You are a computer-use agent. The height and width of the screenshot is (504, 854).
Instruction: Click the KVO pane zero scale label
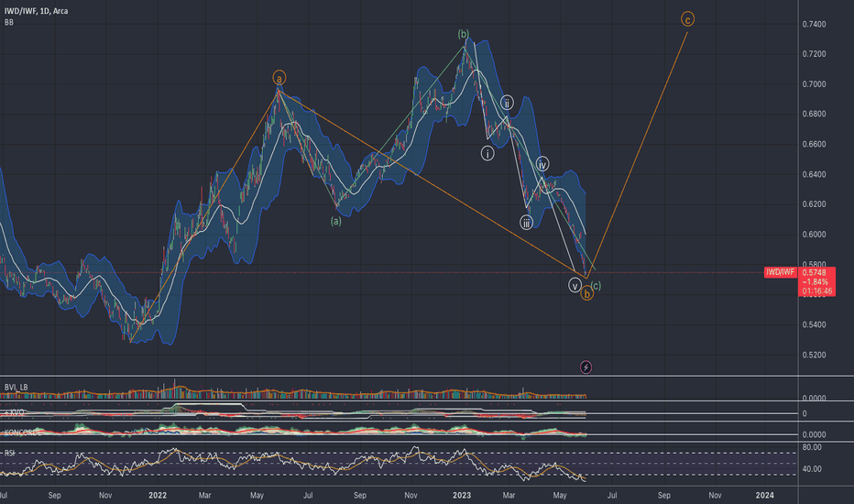tap(805, 413)
